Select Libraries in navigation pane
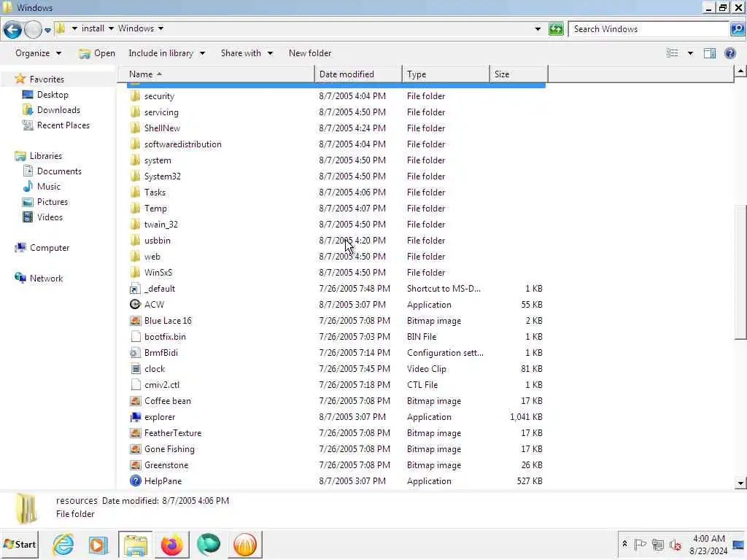This screenshot has width=747, height=560. pyautogui.click(x=46, y=156)
